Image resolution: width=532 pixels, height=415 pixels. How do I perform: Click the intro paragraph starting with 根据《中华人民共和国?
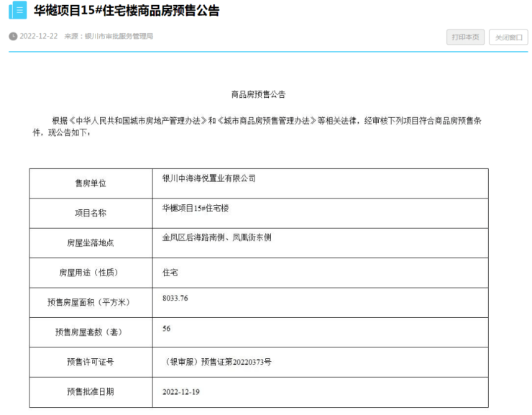pyautogui.click(x=257, y=127)
